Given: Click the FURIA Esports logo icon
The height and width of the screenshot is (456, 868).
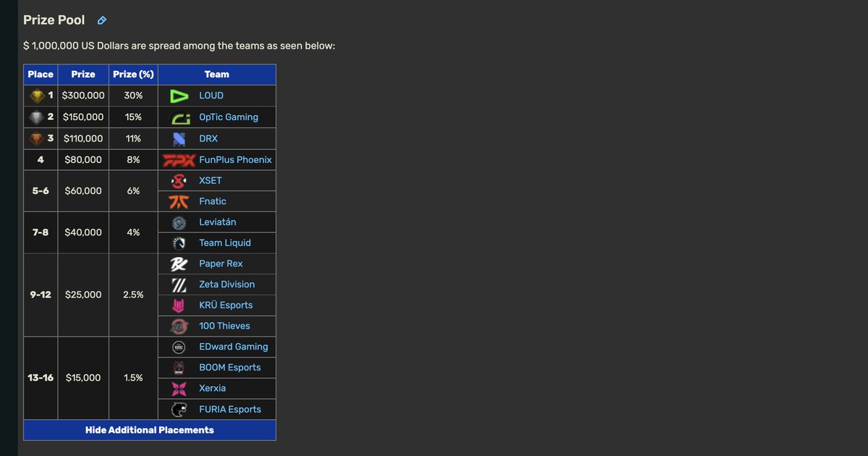Looking at the screenshot, I should [179, 410].
